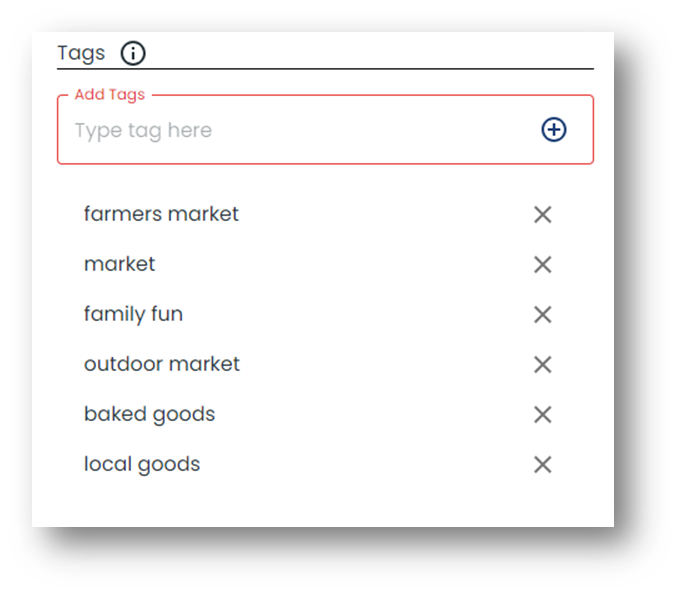Viewport: 679px width, 592px height.
Task: Focus the Type tag here field
Action: click(303, 130)
